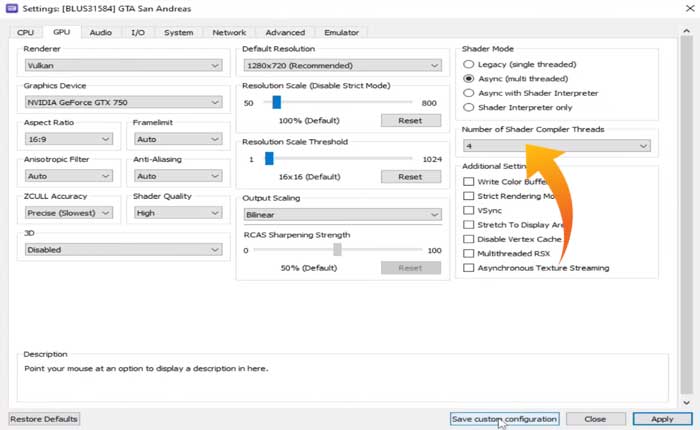Reset the Resolution Scale Threshold
This screenshot has width=700, height=430.
pos(410,177)
